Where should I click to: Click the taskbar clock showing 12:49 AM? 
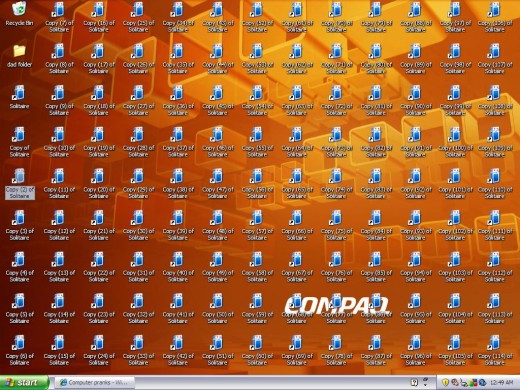(501, 382)
